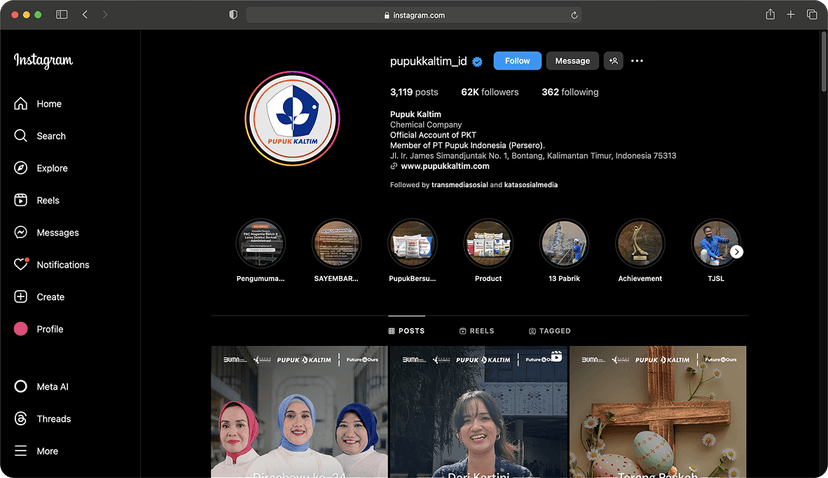This screenshot has height=478, width=828.
Task: View the 362 following list
Action: [x=570, y=92]
